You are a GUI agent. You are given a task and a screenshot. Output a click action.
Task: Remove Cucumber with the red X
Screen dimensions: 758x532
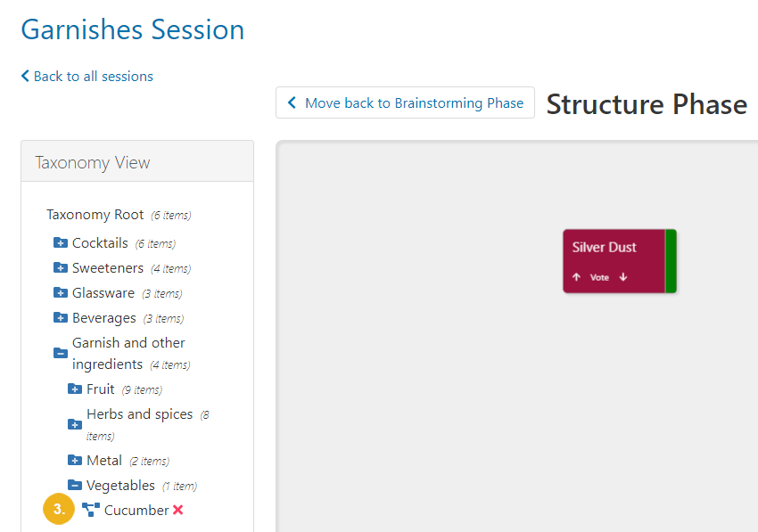pyautogui.click(x=177, y=510)
